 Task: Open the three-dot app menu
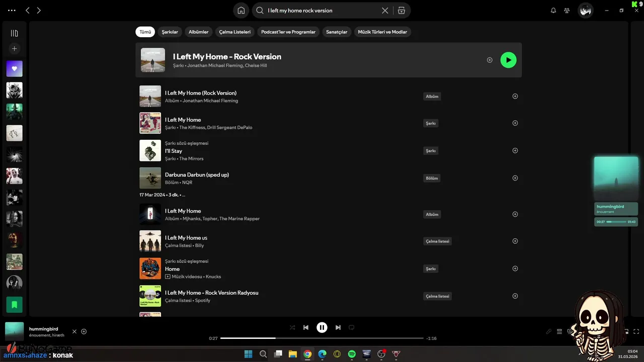12,11
